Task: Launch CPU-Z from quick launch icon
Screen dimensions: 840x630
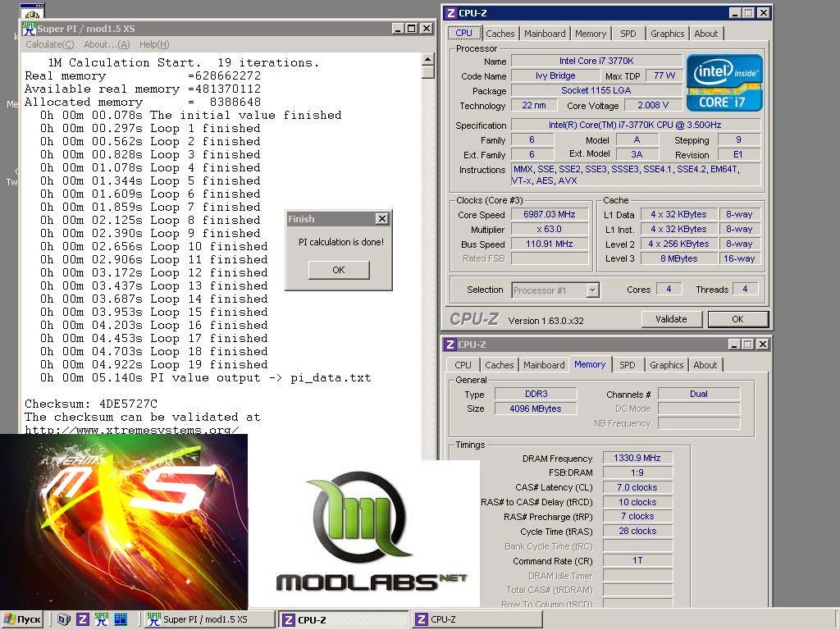Action: tap(83, 619)
